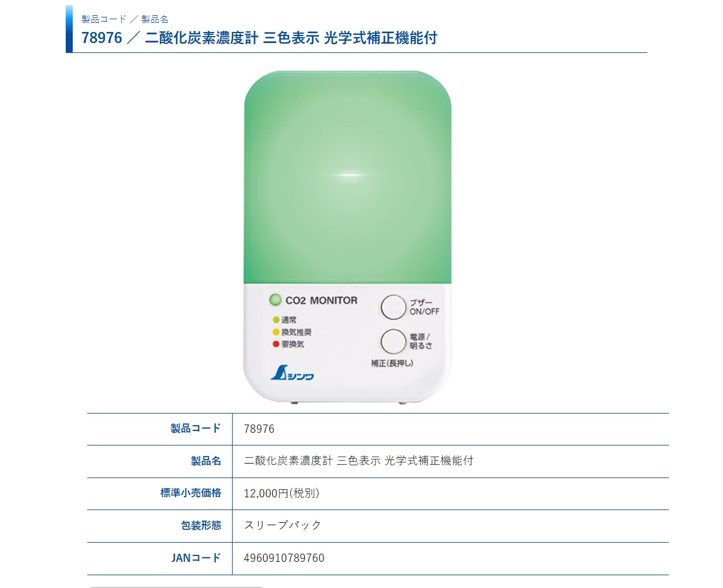This screenshot has width=723, height=588.
Task: Click the JAN code number 4960910789760
Action: pyautogui.click(x=284, y=558)
